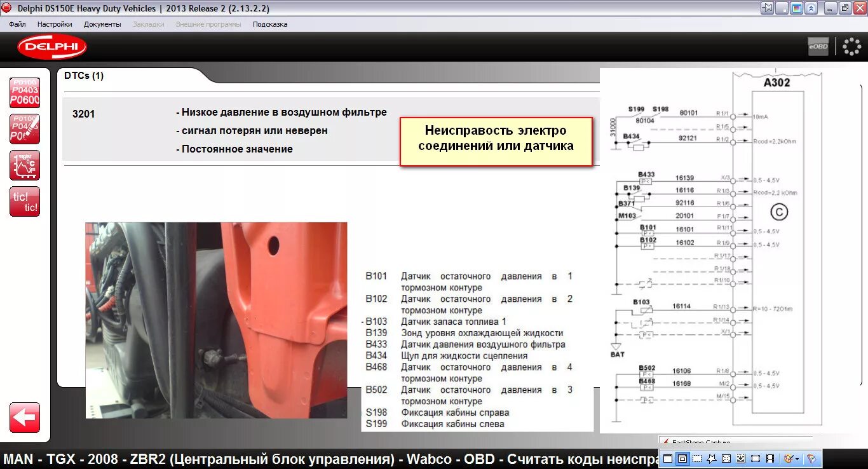The width and height of the screenshot is (868, 469).
Task: Open FastStone screen recorder icon
Action: click(770, 458)
